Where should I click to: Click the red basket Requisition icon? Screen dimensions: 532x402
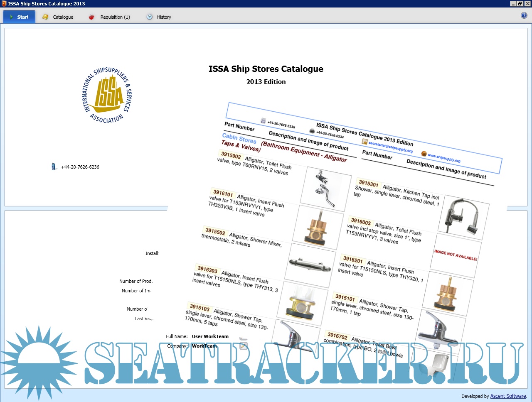91,17
